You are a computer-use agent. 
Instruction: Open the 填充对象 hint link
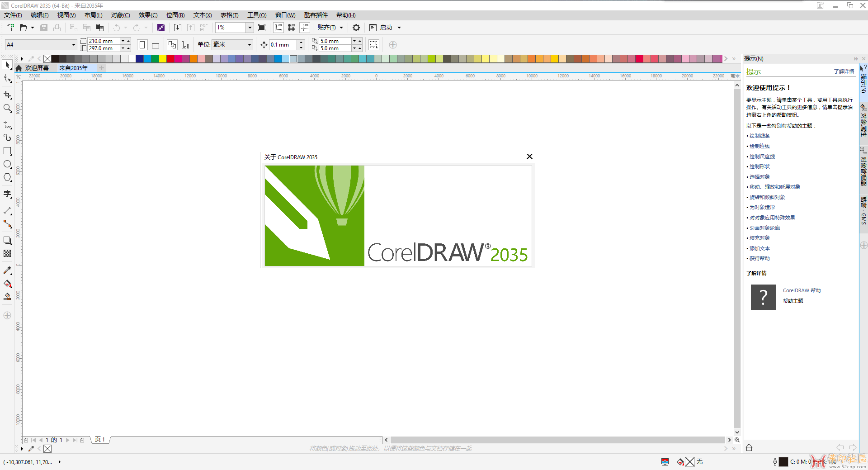point(759,238)
